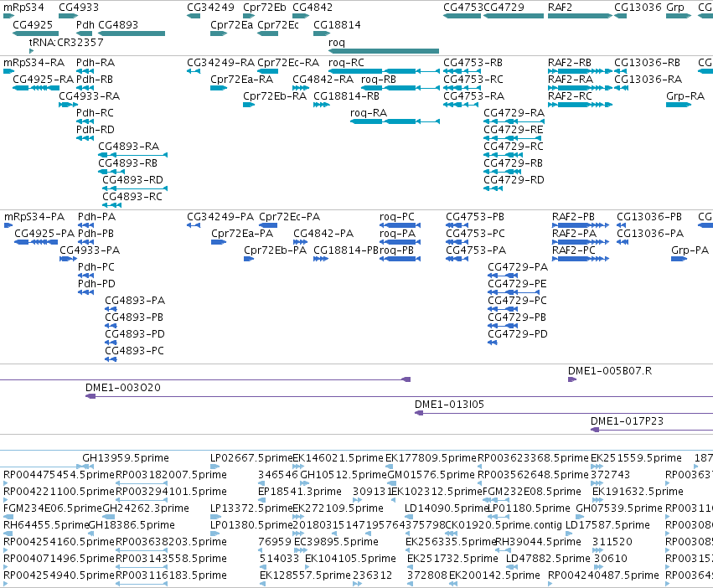
Task: Click protein CG4729-PE glyph
Action: 514,292
